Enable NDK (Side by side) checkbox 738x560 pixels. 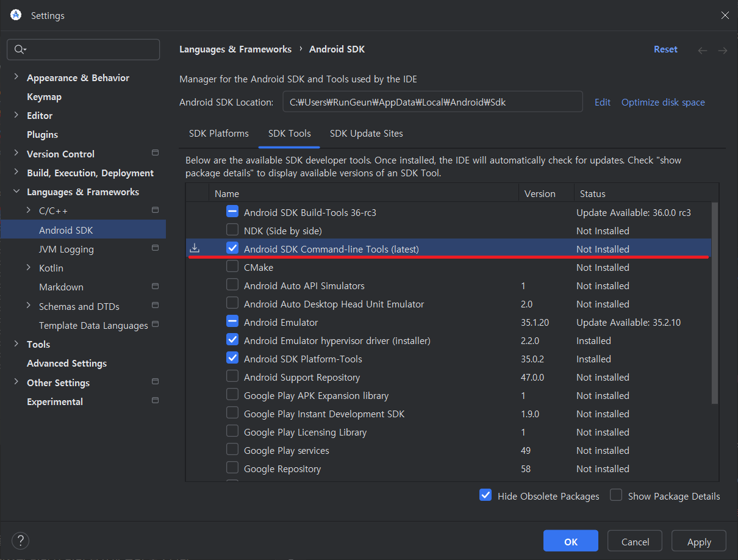click(x=232, y=230)
